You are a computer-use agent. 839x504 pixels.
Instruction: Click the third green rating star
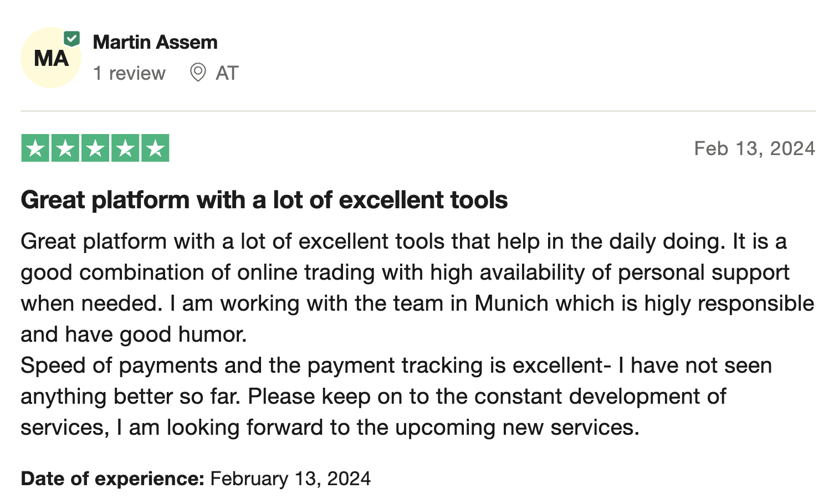click(x=95, y=148)
